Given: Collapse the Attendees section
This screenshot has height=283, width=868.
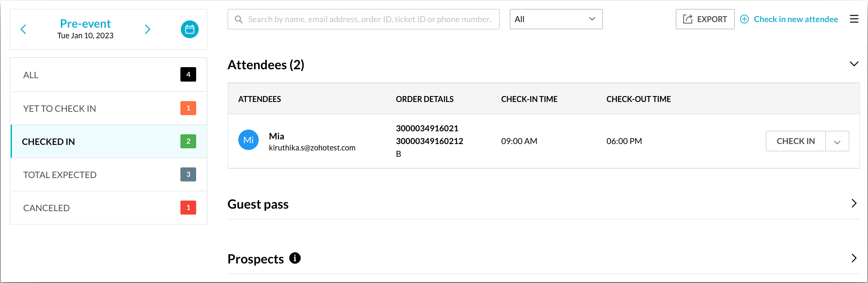Looking at the screenshot, I should [x=854, y=64].
